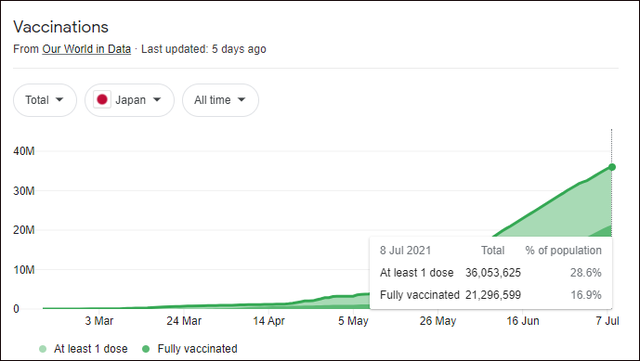The image size is (640, 361).
Task: Click the 36,053,625 value in tooltip
Action: [x=493, y=273]
